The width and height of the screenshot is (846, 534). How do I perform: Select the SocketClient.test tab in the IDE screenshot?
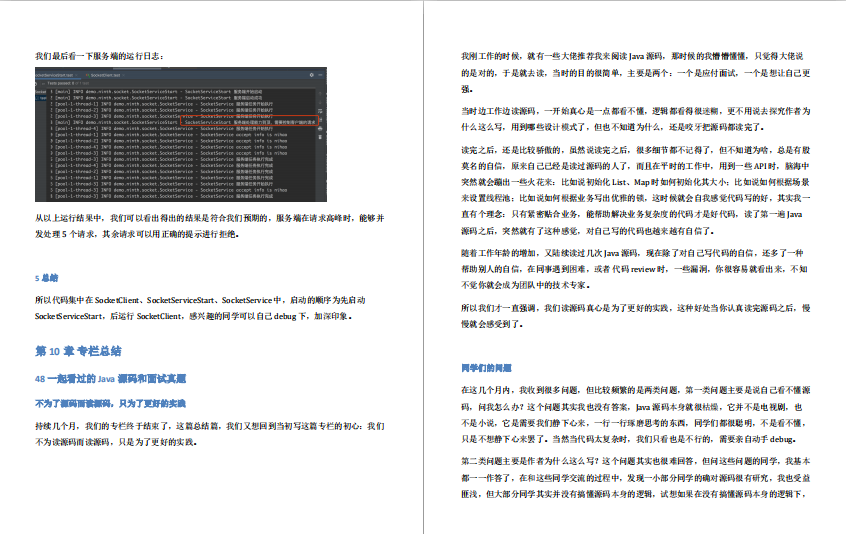(x=105, y=75)
